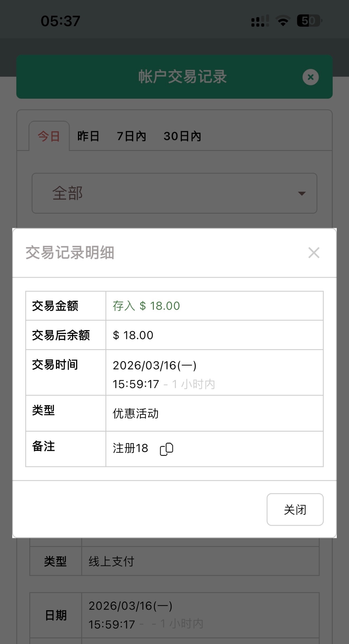Tap the dropdown arrow beside 全部

click(x=302, y=193)
